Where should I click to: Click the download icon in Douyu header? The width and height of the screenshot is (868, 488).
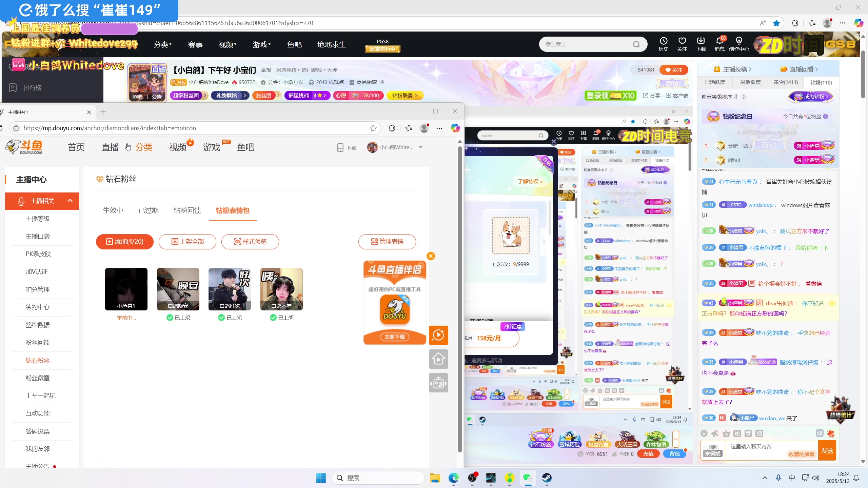tap(701, 41)
